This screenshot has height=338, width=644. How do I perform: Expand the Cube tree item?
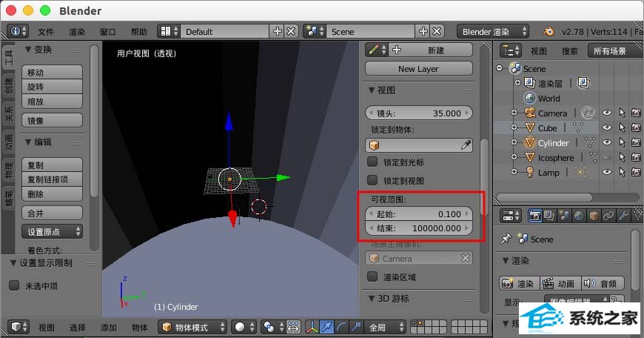pyautogui.click(x=514, y=127)
